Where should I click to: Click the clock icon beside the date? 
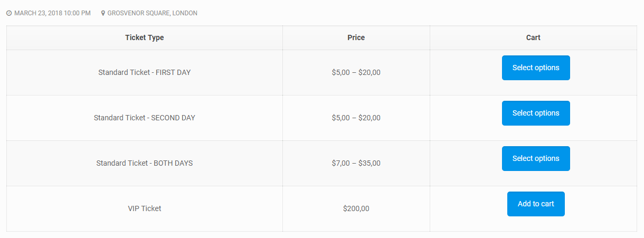coord(9,13)
